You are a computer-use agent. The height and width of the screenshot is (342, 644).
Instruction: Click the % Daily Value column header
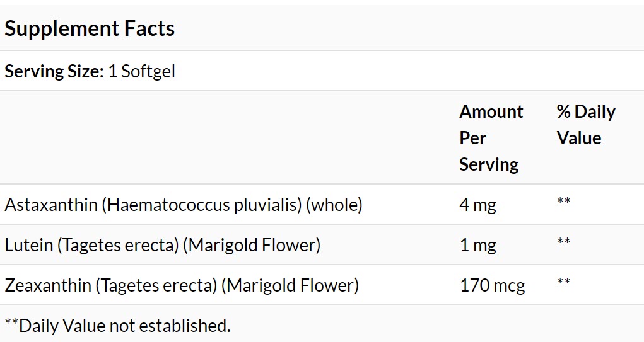point(586,125)
